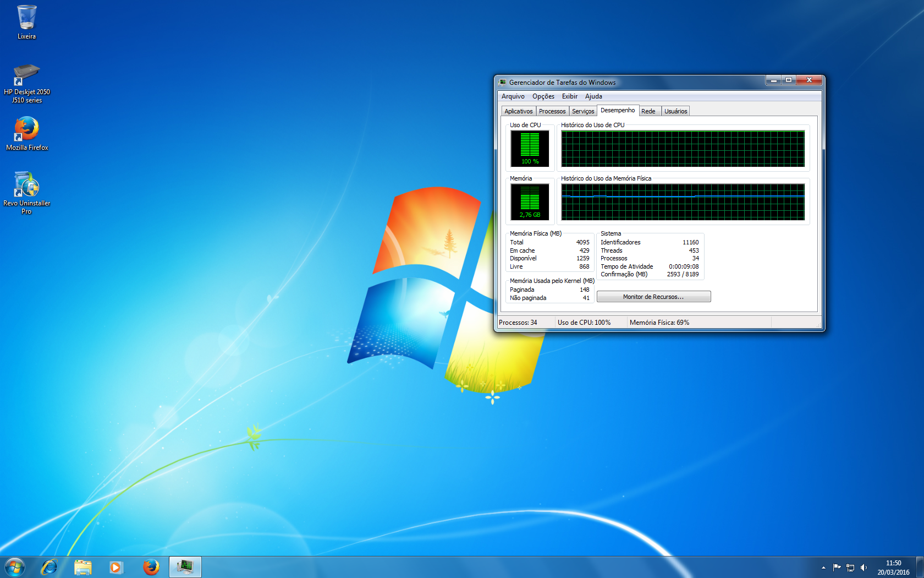Screen dimensions: 924x578
Task: Click the Total memory value 4095
Action: 582,242
